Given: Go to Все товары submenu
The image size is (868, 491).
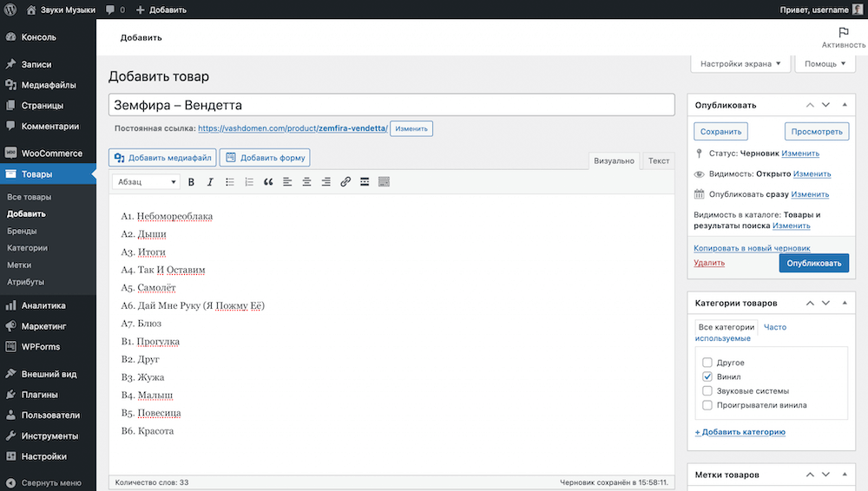Looking at the screenshot, I should (x=30, y=197).
